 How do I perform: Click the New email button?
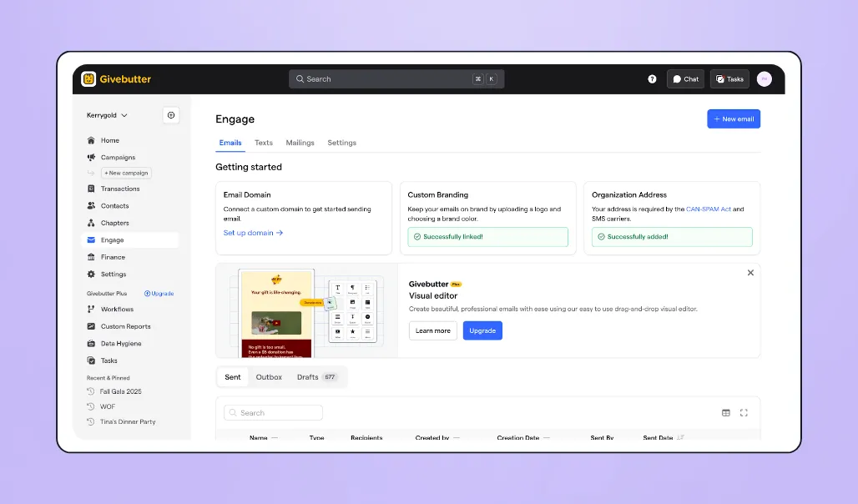pyautogui.click(x=734, y=118)
